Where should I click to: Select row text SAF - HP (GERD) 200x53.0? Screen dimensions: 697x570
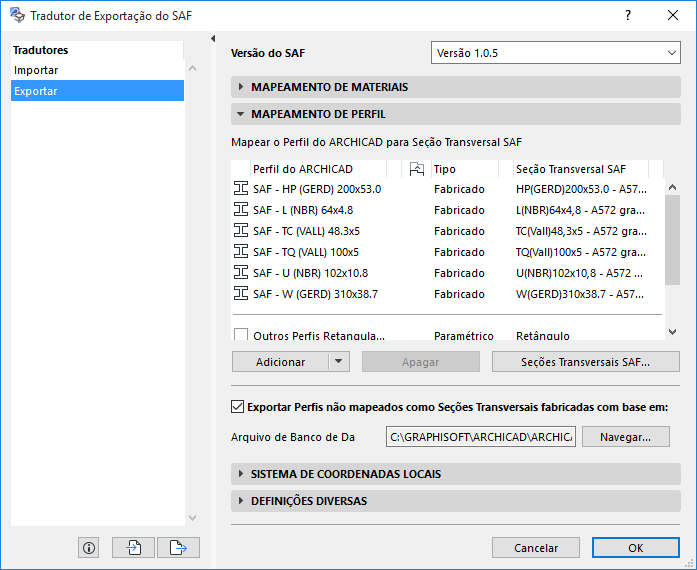[x=317, y=189]
